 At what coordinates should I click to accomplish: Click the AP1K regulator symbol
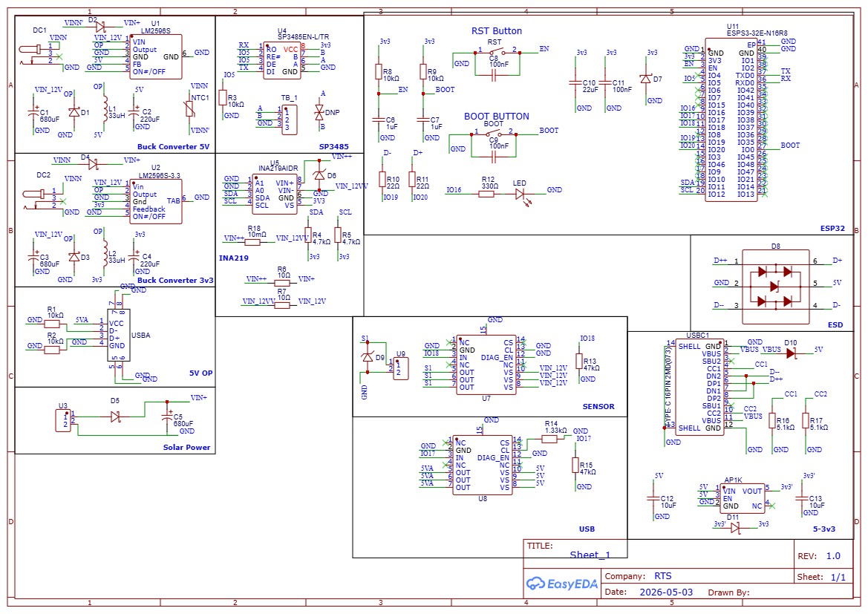click(743, 498)
